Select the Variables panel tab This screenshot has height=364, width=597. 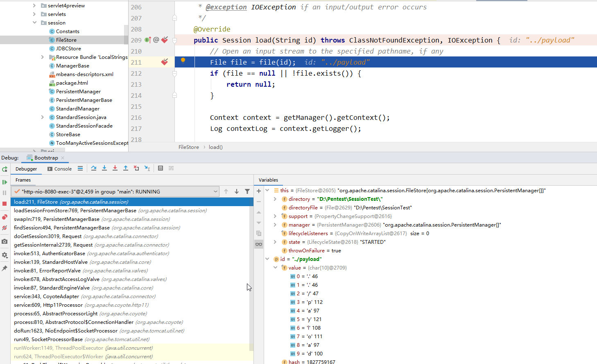268,180
